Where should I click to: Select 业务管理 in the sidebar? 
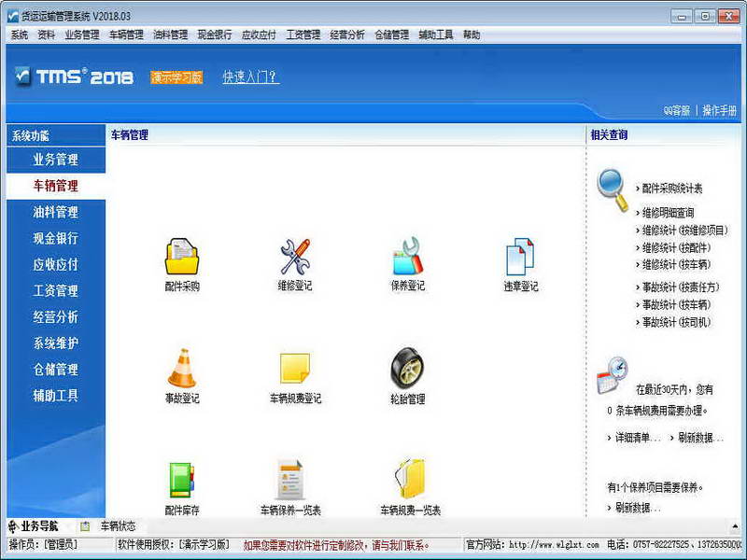tap(55, 160)
